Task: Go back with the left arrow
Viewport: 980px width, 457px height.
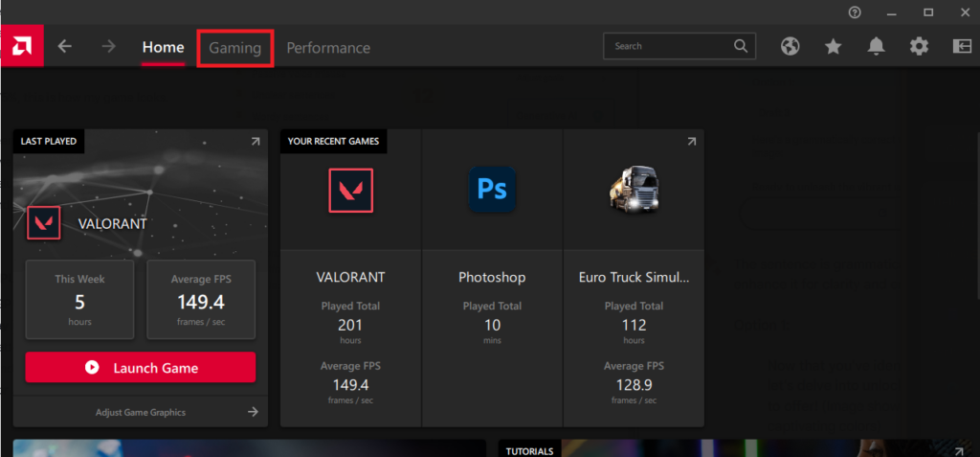Action: [x=65, y=47]
